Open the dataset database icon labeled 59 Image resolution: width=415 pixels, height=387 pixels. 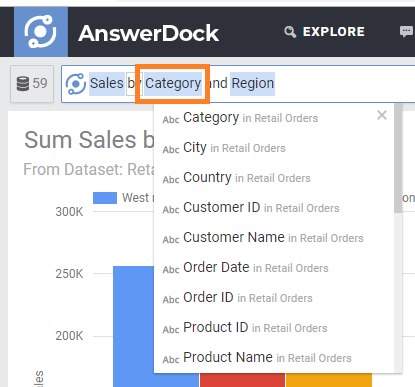click(23, 83)
